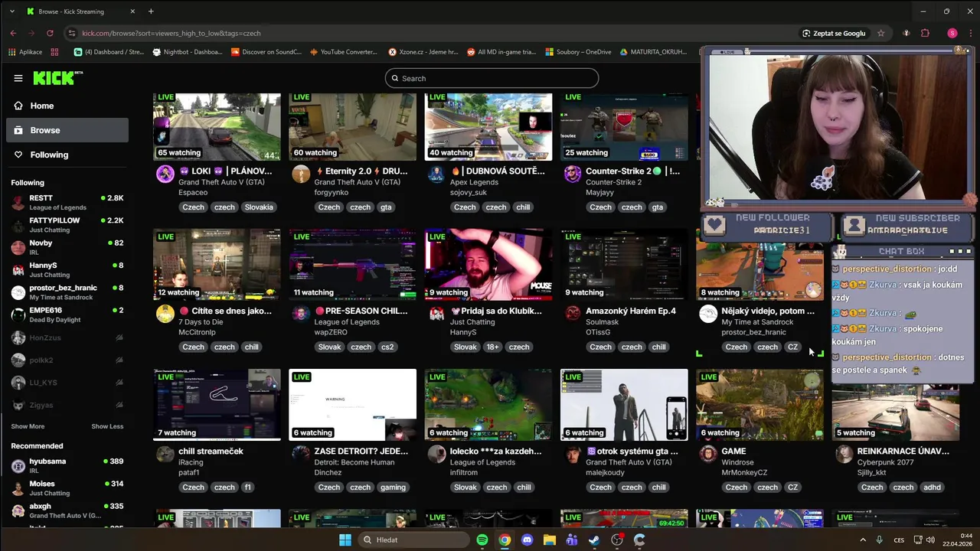Expand tab search dropdown arrow
980x551 pixels.
pyautogui.click(x=11, y=11)
